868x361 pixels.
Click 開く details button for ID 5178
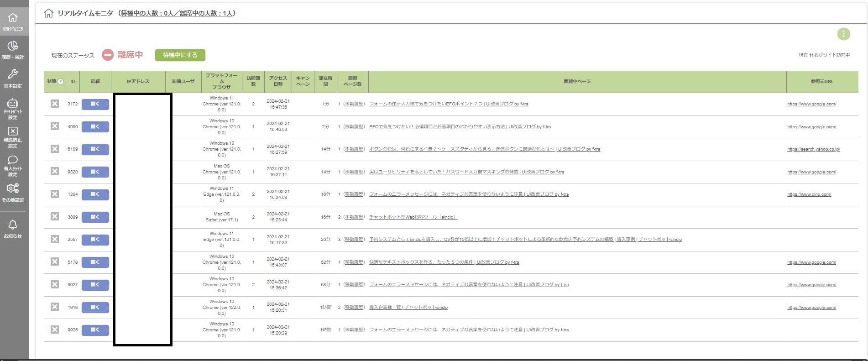click(95, 262)
